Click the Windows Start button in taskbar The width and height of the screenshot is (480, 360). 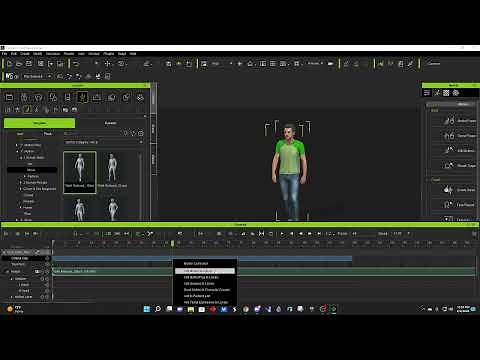pos(147,309)
